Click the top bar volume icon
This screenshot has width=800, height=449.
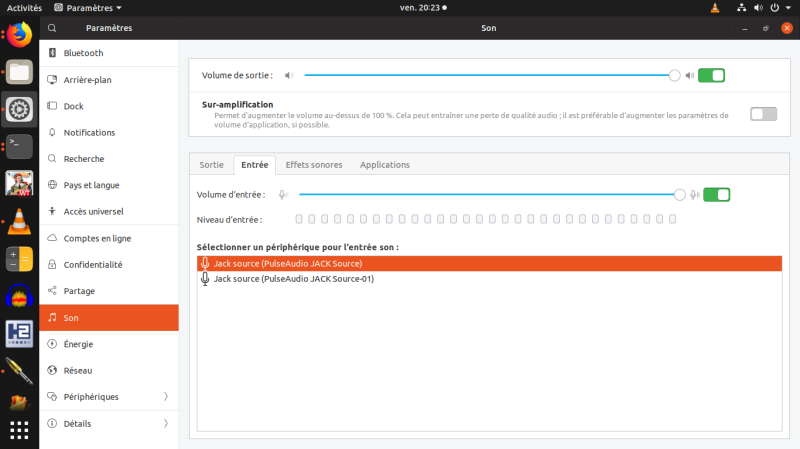point(758,8)
